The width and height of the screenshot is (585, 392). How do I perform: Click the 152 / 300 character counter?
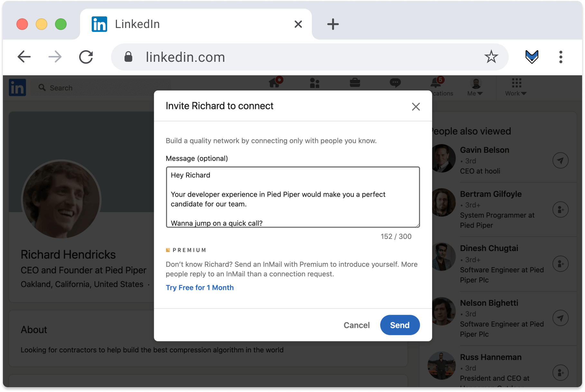tap(396, 237)
